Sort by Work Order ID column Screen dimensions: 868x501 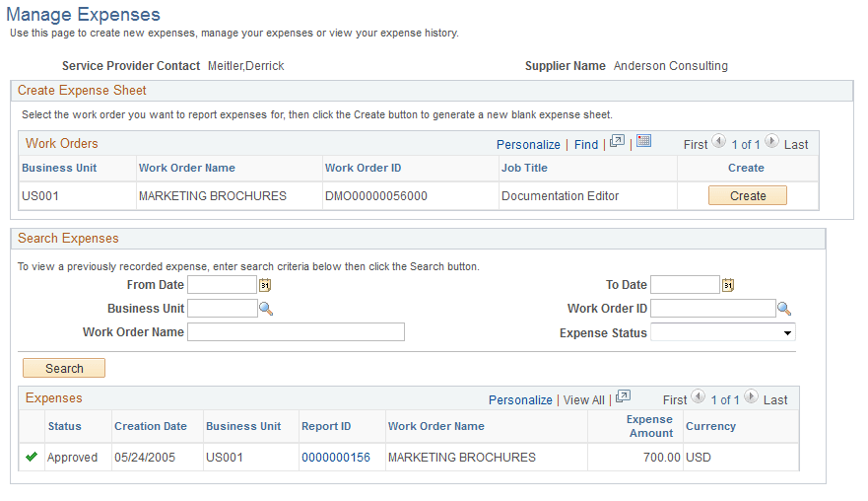click(364, 168)
